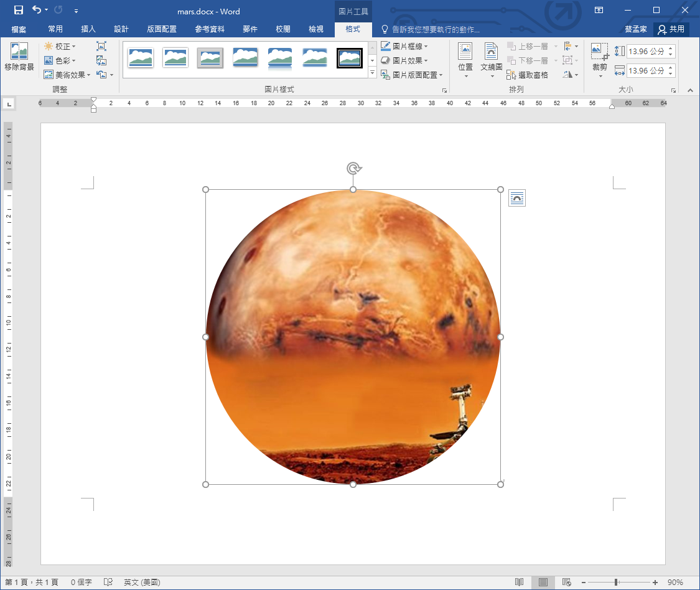This screenshot has width=700, height=590.
Task: Switch to Read Mode view
Action: [519, 582]
